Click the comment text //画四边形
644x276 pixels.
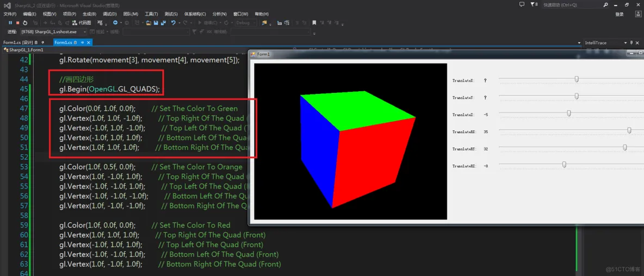[x=77, y=79]
